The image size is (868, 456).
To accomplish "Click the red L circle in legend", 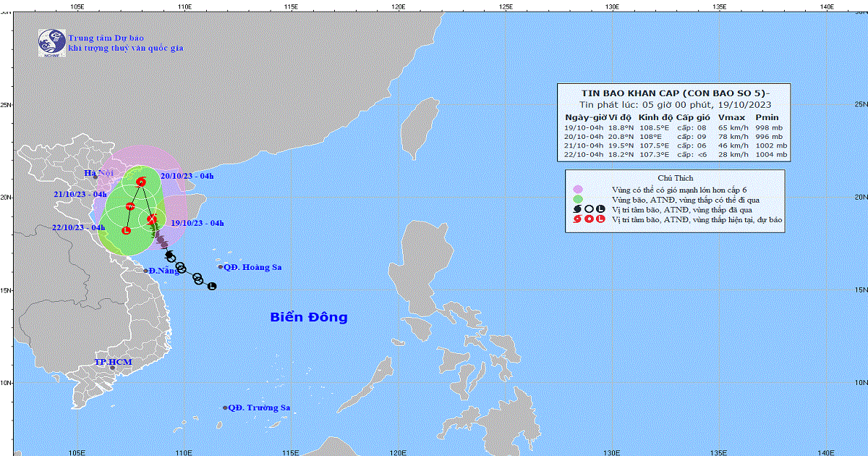I will point(600,219).
